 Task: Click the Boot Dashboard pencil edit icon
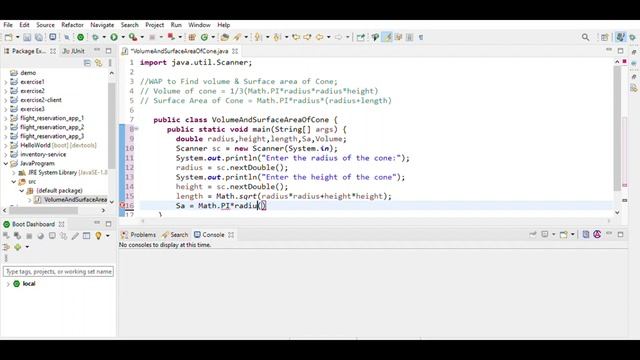pos(75,236)
